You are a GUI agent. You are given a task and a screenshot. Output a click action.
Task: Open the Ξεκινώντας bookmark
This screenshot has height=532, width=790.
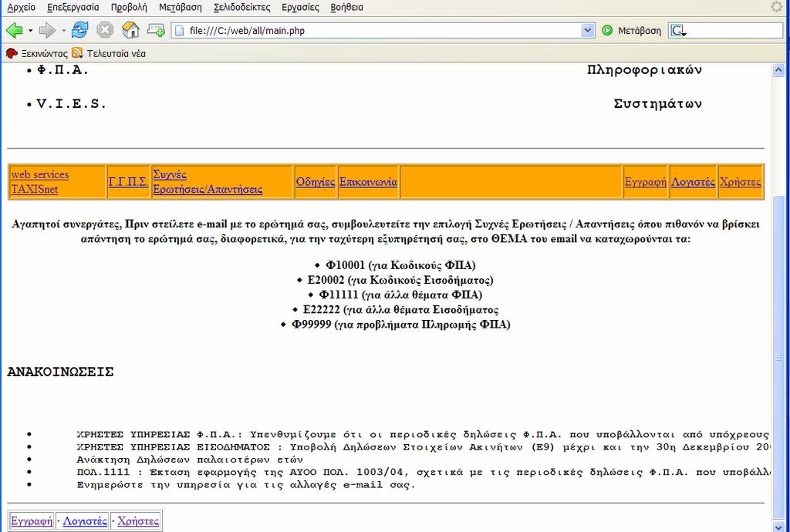point(36,53)
